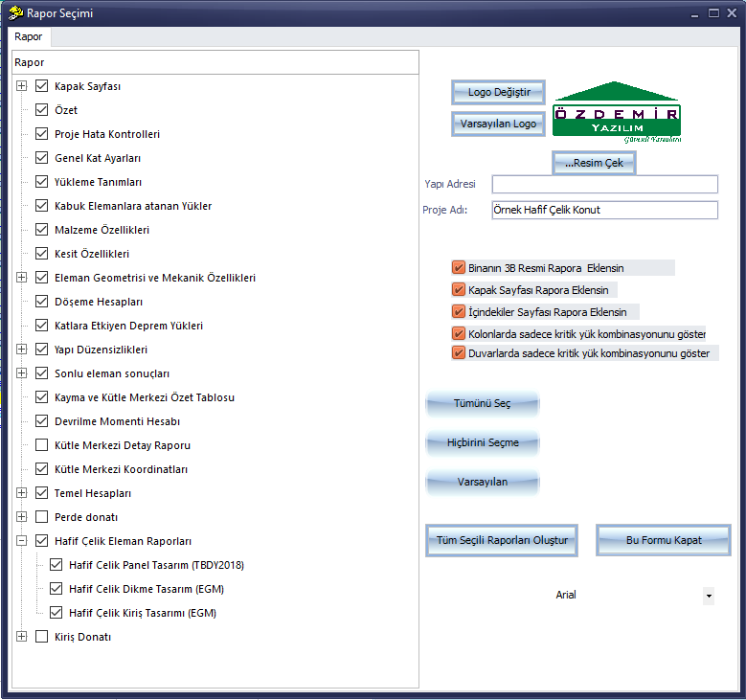Select the Yapı Düzensizlikleri row label
746x700 pixels.
pos(101,350)
